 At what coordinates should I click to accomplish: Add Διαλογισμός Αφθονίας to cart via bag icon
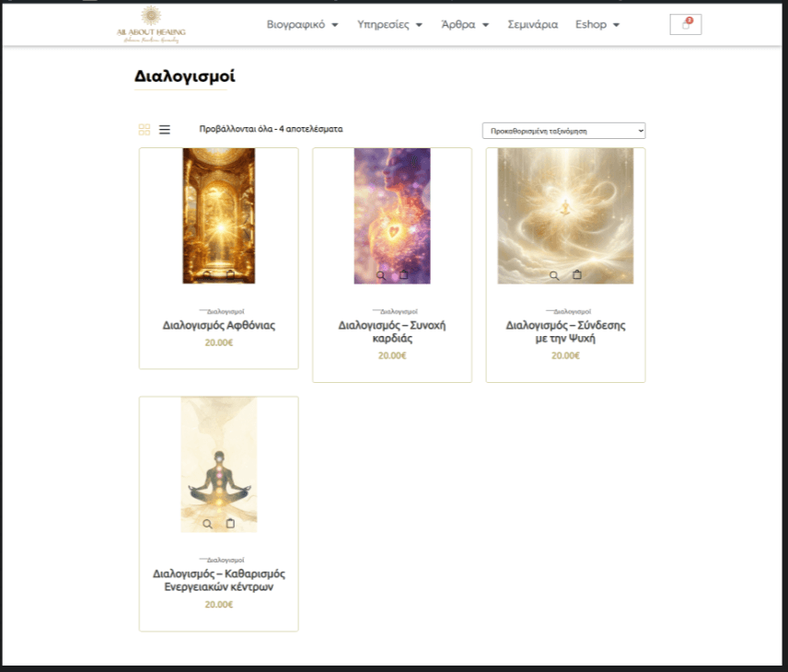click(x=230, y=274)
